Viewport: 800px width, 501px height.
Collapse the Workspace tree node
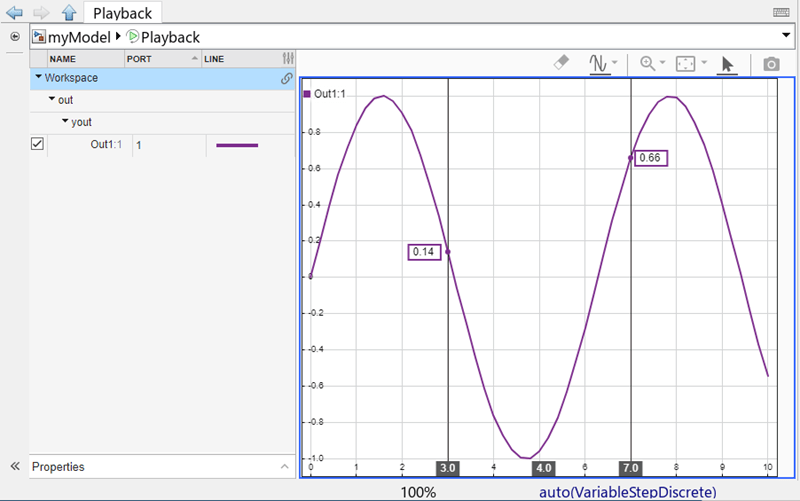coord(38,77)
